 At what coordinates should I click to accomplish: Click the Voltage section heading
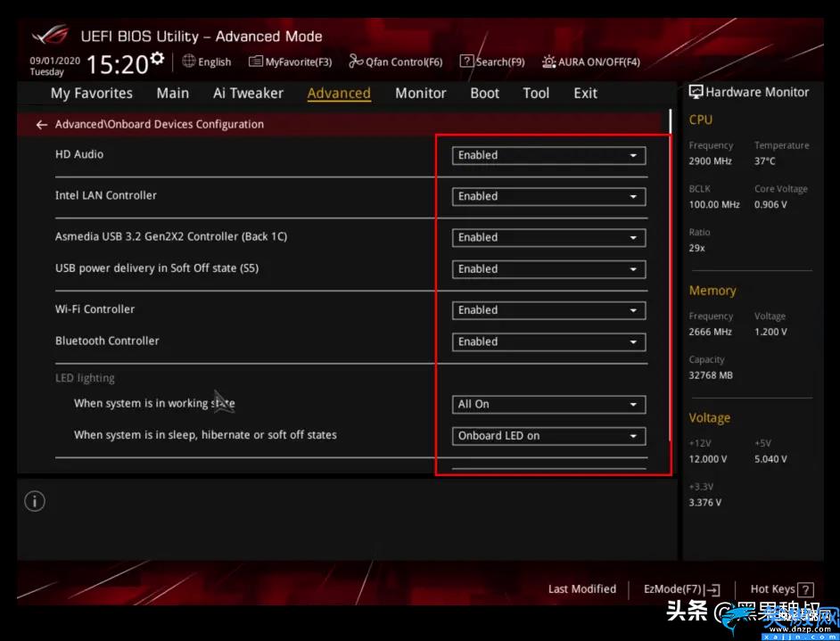tap(710, 418)
